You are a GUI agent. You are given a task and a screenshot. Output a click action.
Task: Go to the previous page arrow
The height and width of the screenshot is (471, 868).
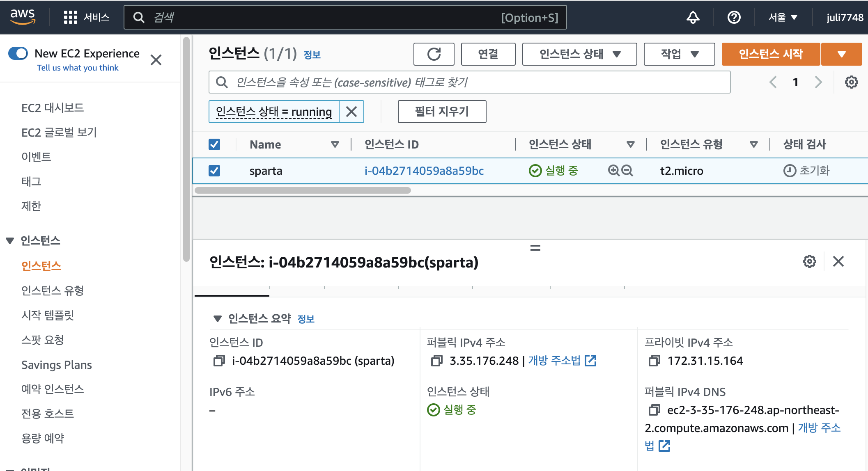click(x=773, y=82)
